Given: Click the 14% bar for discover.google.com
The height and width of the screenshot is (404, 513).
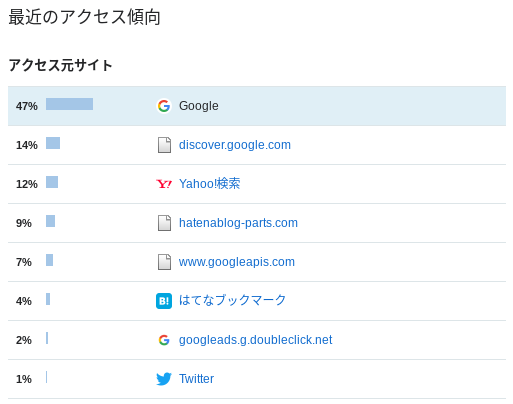Looking at the screenshot, I should pos(53,143).
